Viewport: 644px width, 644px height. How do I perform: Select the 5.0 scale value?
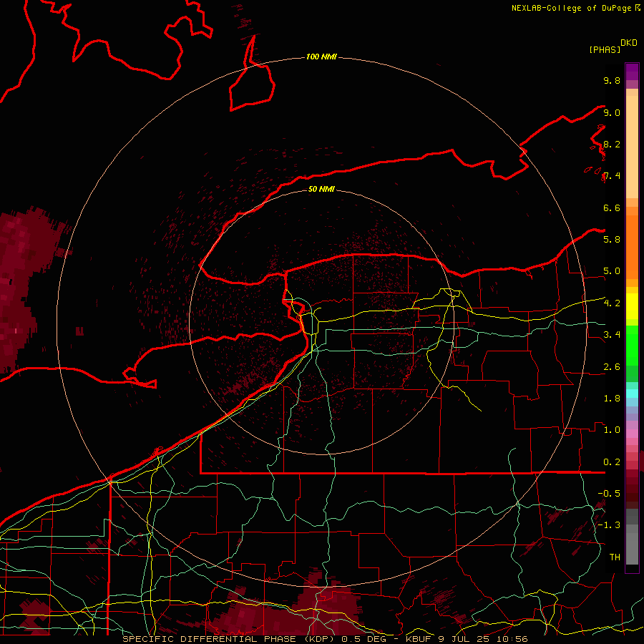[612, 271]
